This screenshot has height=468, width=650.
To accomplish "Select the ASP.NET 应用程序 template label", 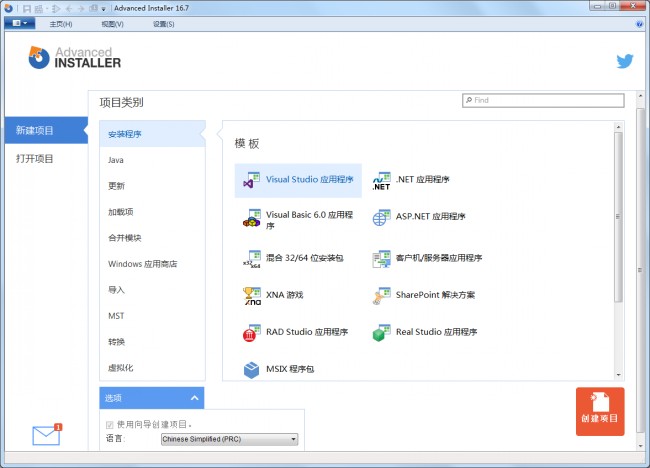I will coord(430,216).
